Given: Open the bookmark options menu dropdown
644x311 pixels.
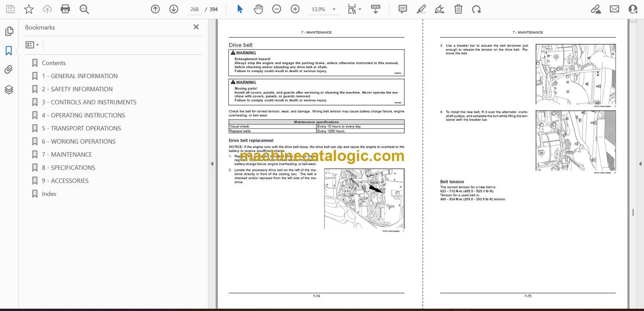Looking at the screenshot, I should click(x=32, y=45).
